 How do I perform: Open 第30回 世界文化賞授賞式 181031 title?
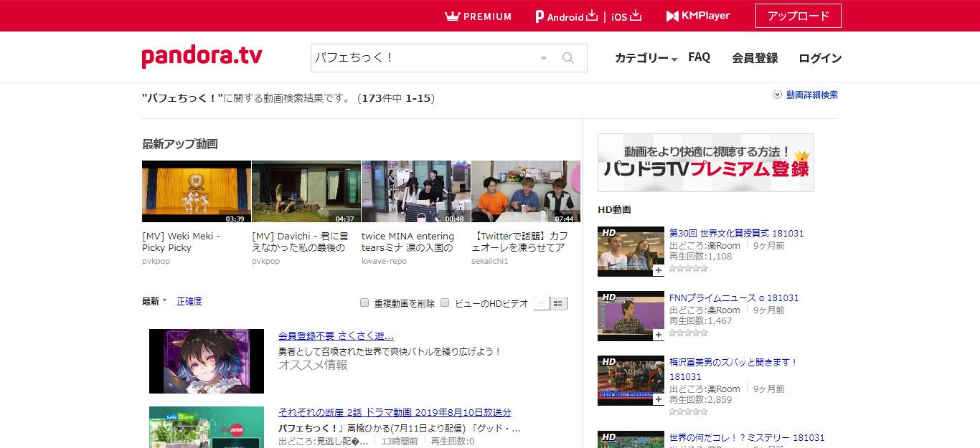[x=737, y=233]
